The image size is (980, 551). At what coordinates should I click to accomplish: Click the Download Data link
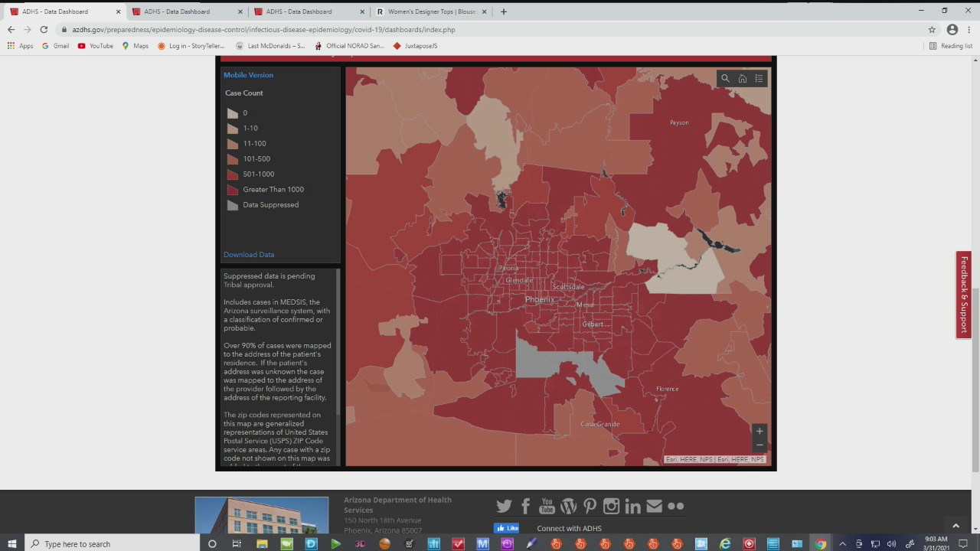pyautogui.click(x=249, y=255)
